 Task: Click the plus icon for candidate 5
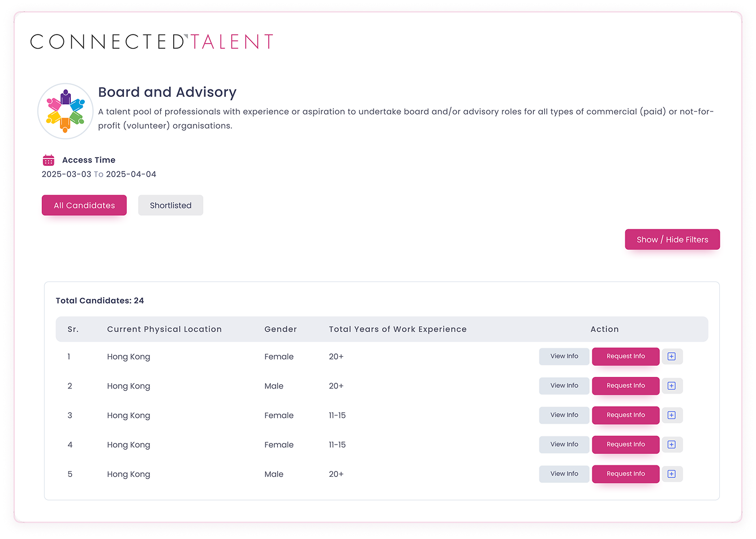point(672,474)
